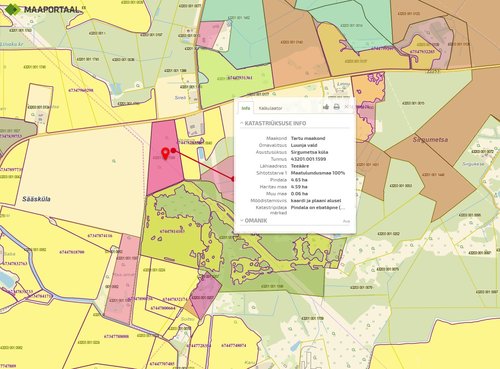500x369 pixels.
Task: Expand the Omanik section
Action: coord(254,221)
